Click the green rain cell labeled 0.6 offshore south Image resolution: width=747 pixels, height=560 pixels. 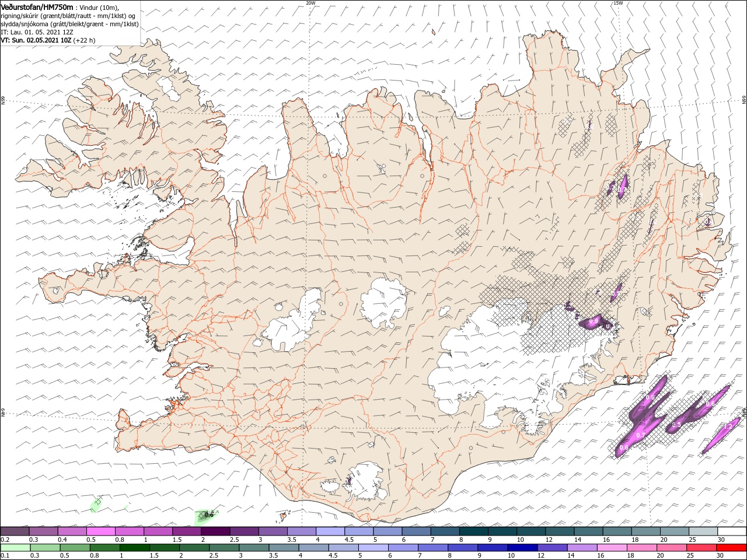207,515
